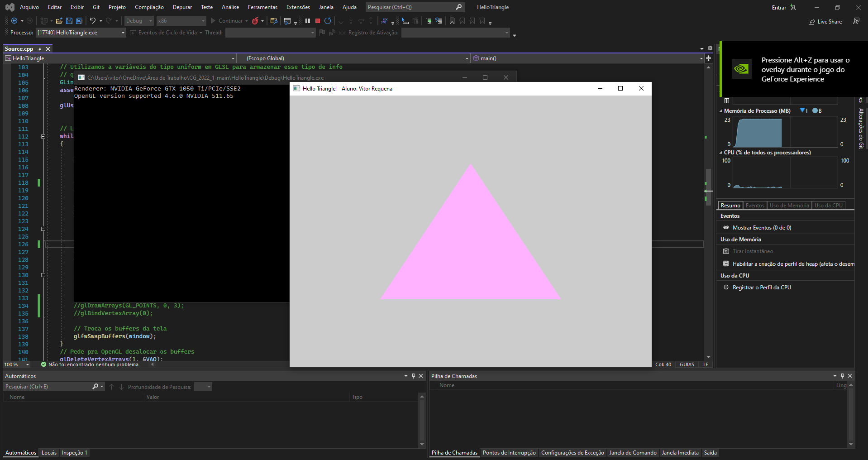
Task: Close the Source.cpp tab
Action: [48, 49]
